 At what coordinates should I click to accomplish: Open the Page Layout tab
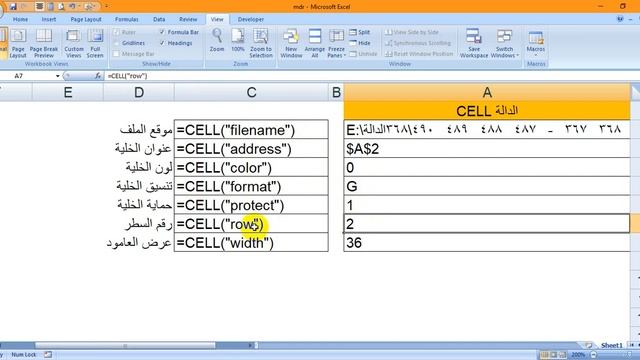pos(86,19)
